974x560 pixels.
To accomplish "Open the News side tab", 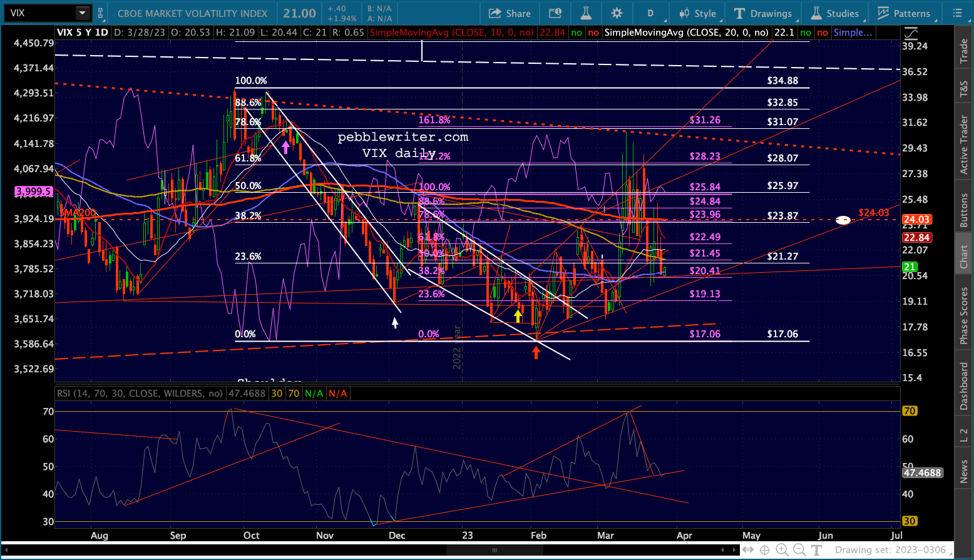I will click(964, 472).
